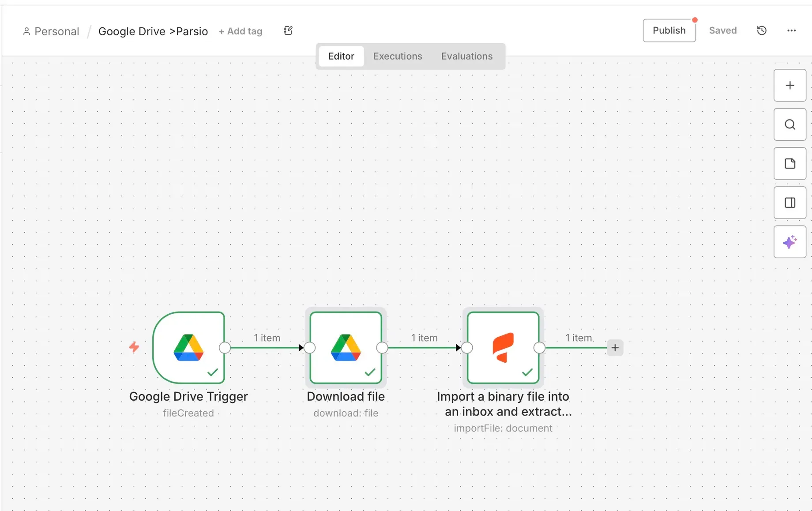812x511 pixels.
Task: Click the red lightning trigger icon
Action: (134, 347)
